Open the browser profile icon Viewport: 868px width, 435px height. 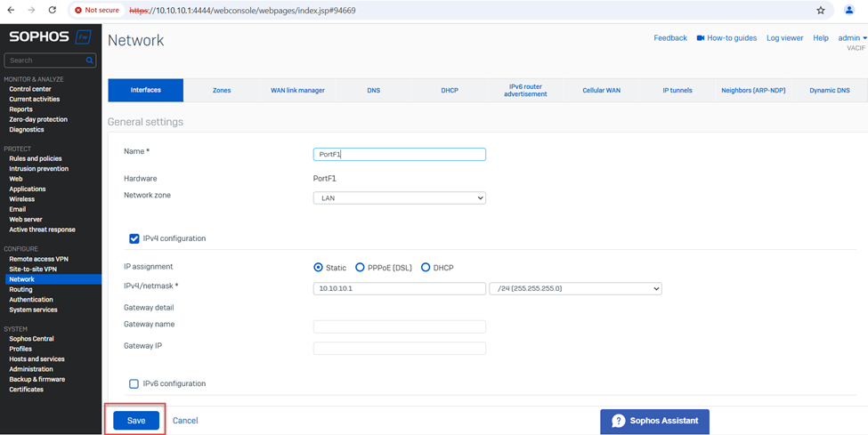[849, 10]
